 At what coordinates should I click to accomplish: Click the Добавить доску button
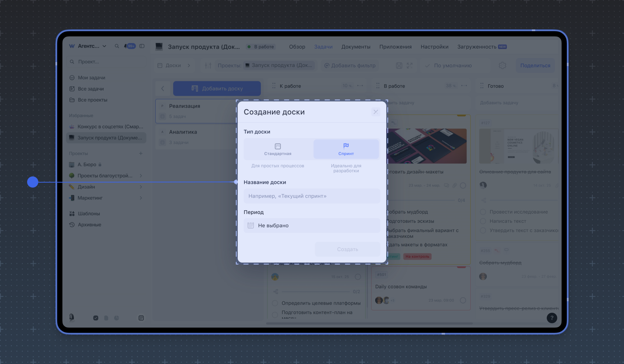click(217, 88)
